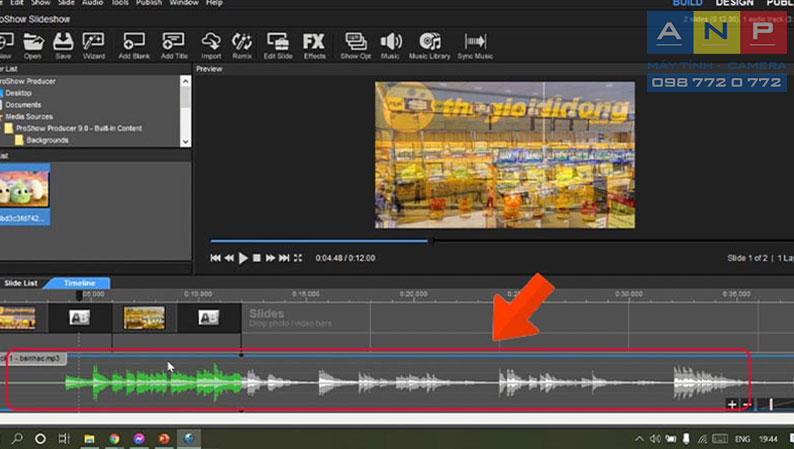Select Desktop in folder list

point(18,93)
